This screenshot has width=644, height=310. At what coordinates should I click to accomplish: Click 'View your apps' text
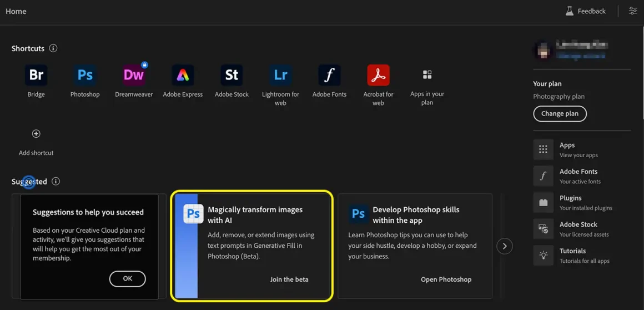pyautogui.click(x=578, y=155)
